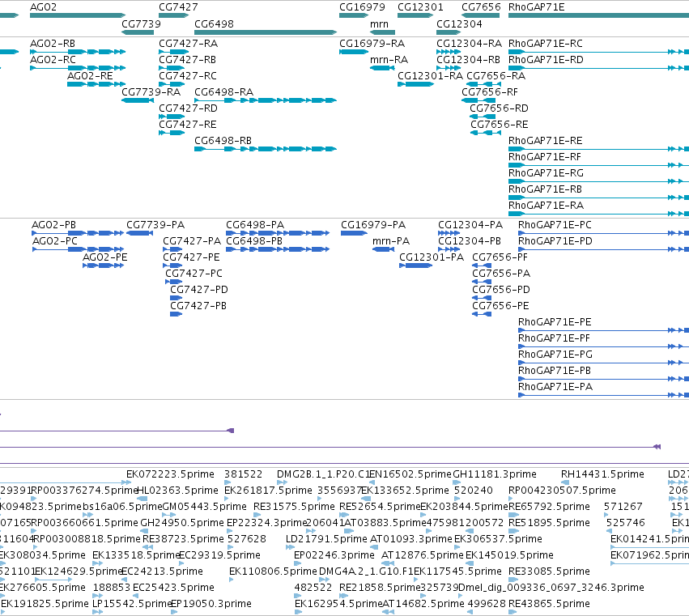Select protein CG12301-PA

point(432,257)
